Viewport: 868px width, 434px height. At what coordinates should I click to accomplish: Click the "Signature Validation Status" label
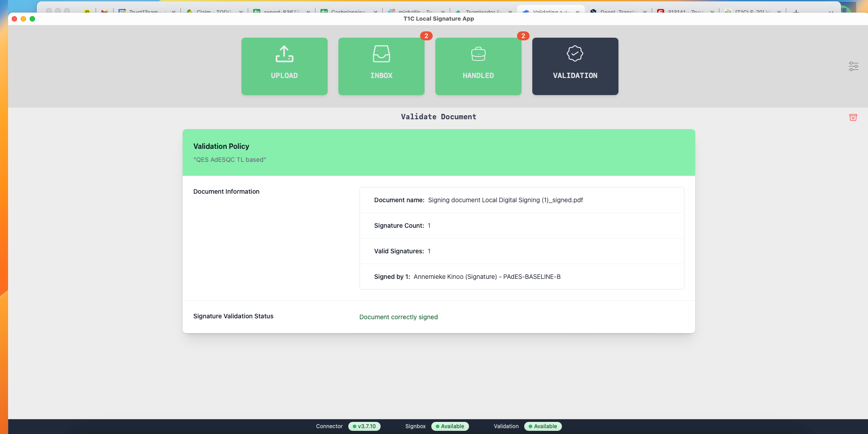click(233, 316)
